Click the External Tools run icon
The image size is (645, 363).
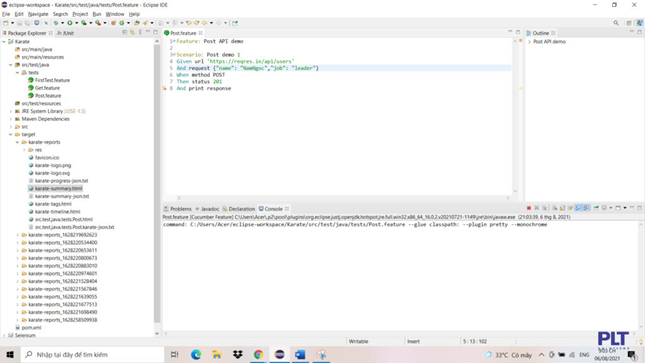pos(98,23)
